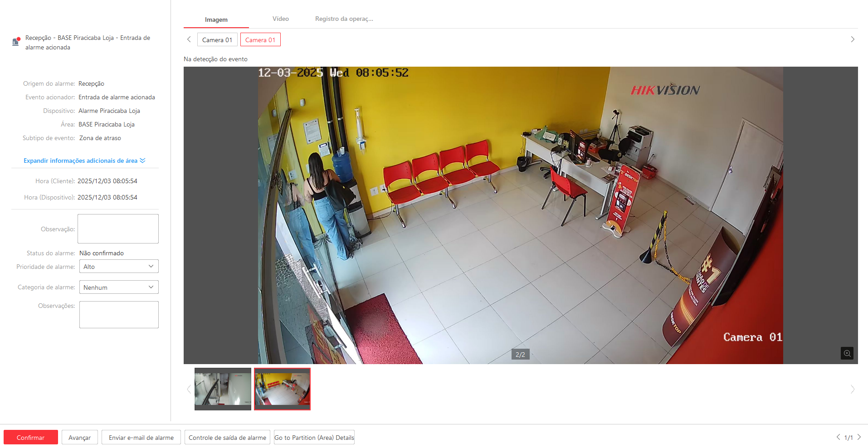
Task: Click in the Observação text field
Action: coord(118,229)
